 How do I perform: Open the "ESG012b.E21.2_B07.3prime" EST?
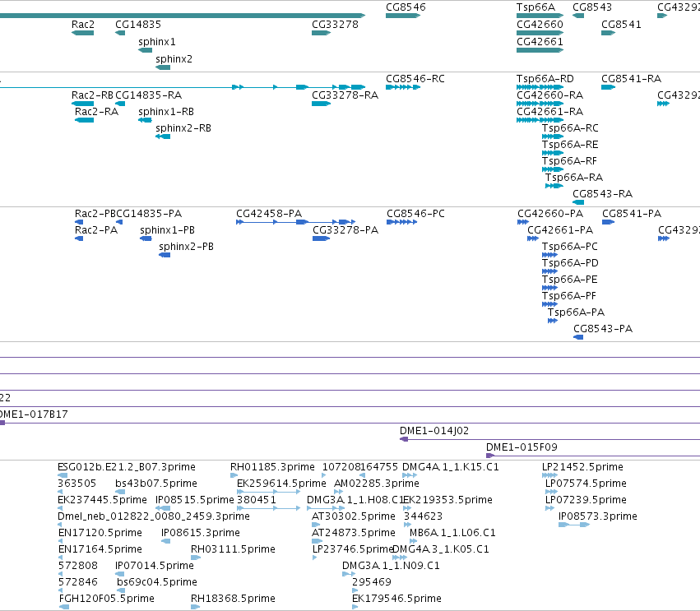127,468
